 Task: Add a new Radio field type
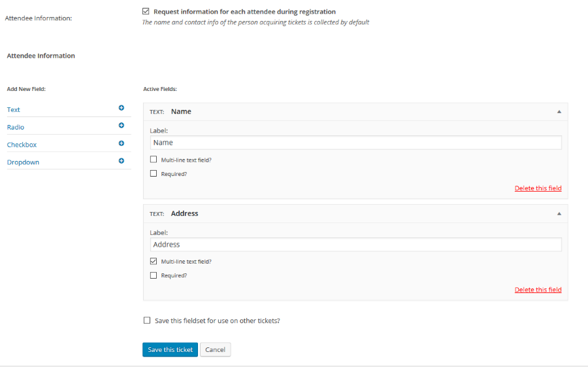(16, 128)
